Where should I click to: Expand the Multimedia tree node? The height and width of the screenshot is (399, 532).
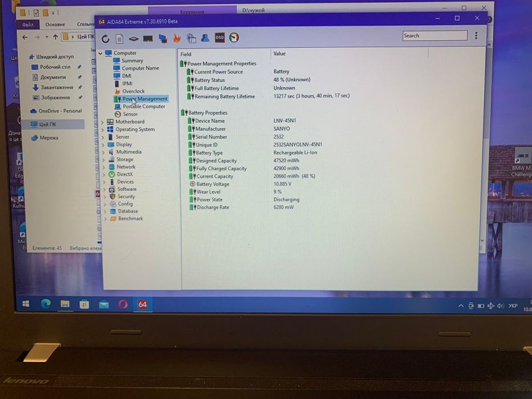[x=103, y=152]
